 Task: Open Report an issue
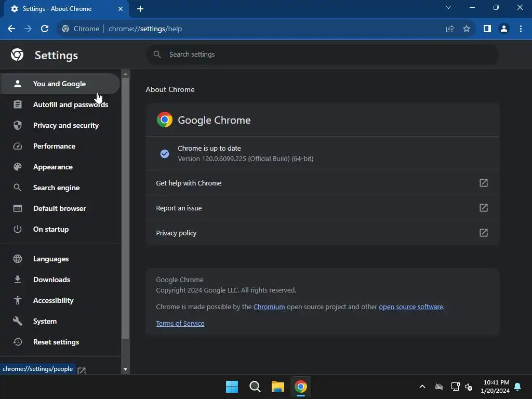click(x=322, y=208)
